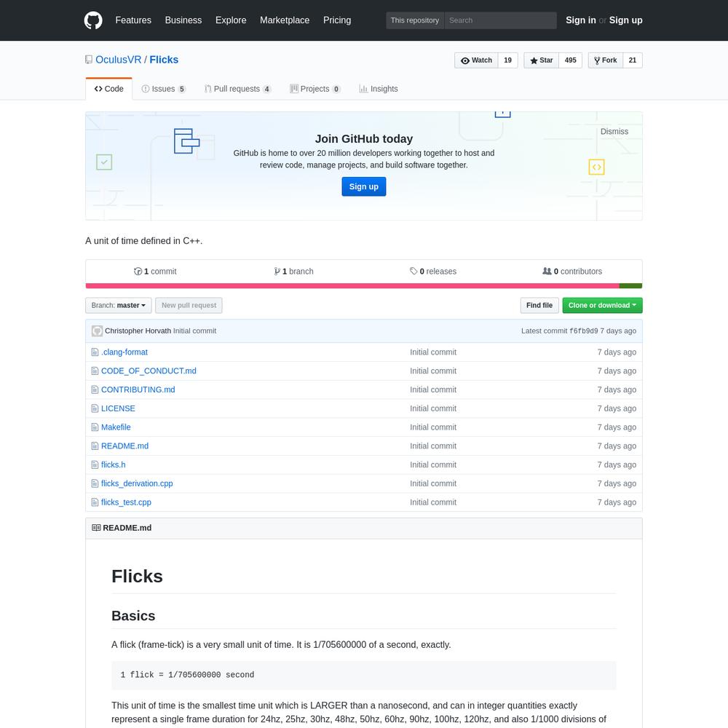Screen dimensions: 728x728
Task: Click the '7 days ago' timestamp for Makefile
Action: pyautogui.click(x=617, y=427)
